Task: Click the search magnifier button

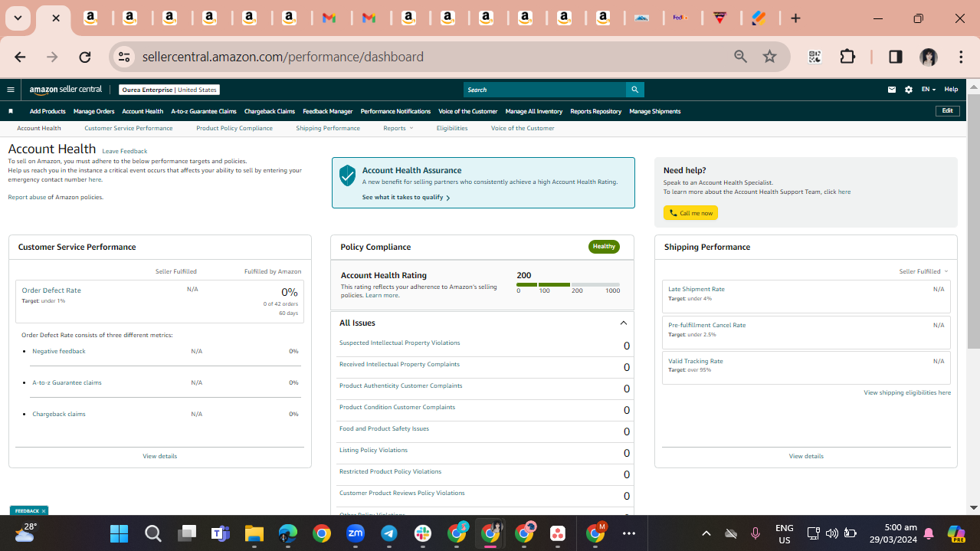Action: click(x=634, y=90)
